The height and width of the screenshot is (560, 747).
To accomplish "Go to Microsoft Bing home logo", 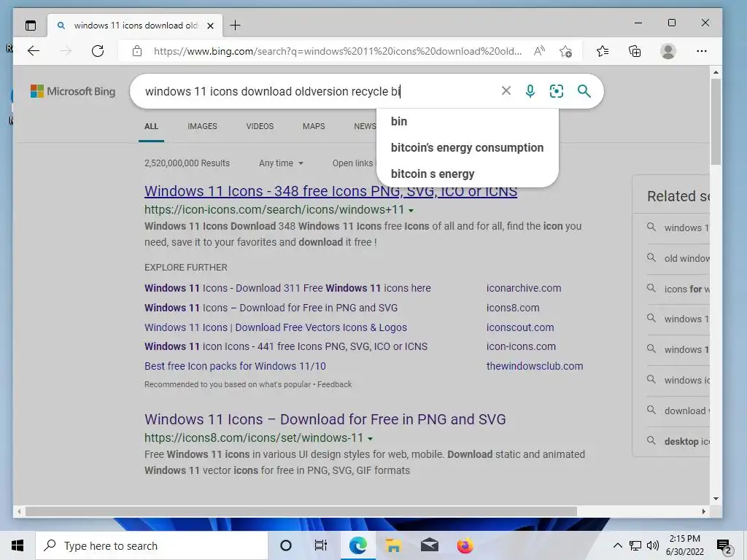I will point(73,91).
